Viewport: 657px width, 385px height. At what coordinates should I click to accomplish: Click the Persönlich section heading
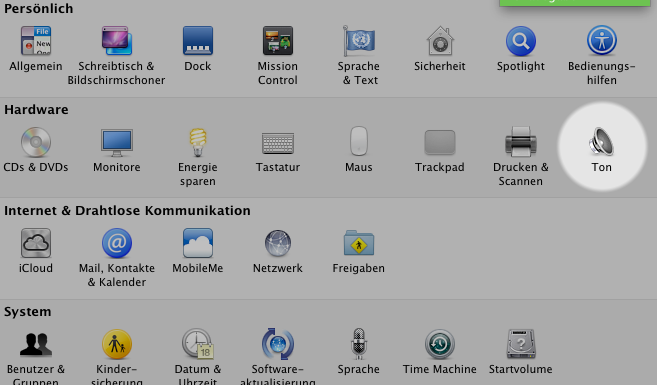coord(39,8)
